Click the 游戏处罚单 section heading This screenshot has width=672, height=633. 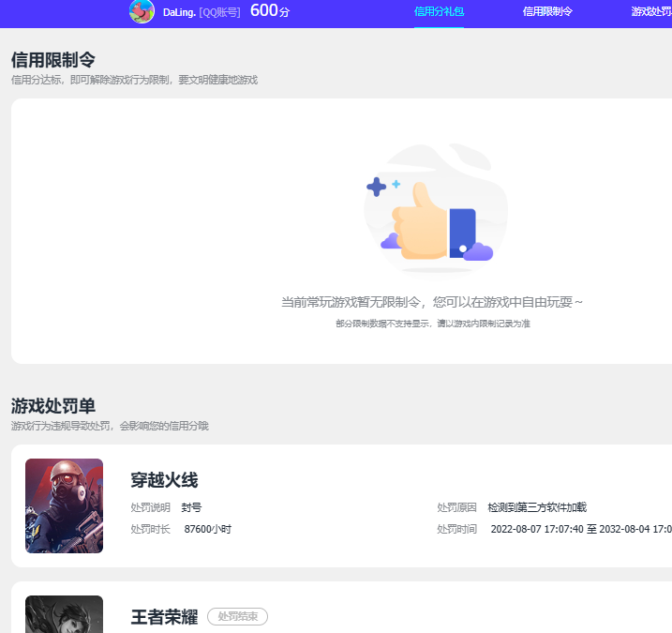[x=53, y=406]
